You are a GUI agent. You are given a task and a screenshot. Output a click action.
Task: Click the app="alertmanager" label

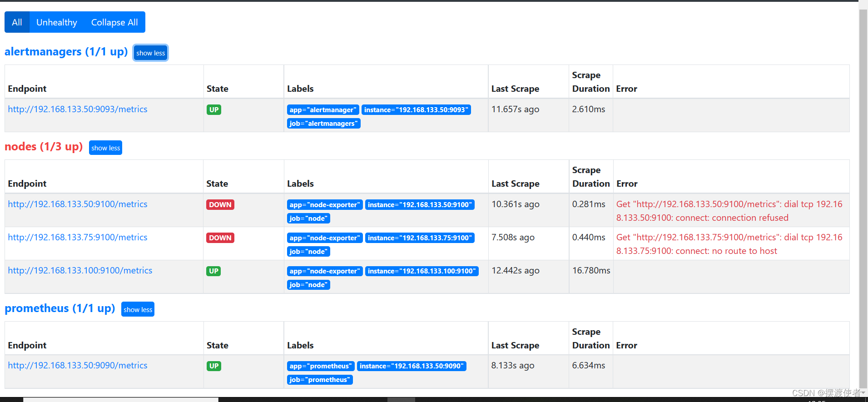[323, 110]
